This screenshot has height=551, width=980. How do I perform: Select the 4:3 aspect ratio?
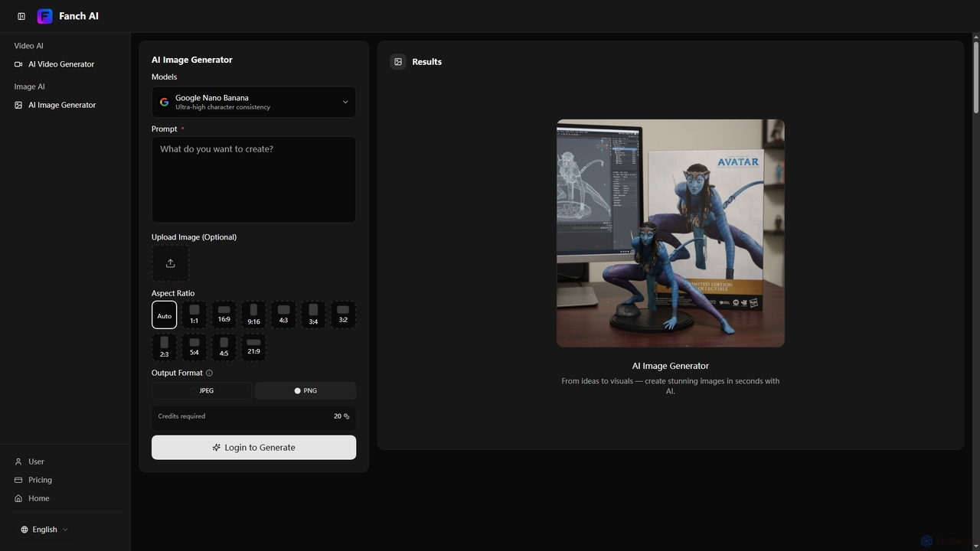(283, 315)
